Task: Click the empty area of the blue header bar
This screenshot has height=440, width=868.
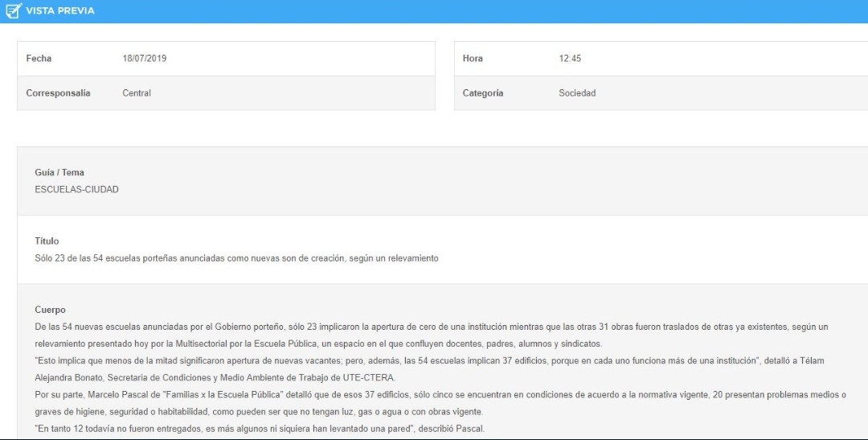Action: pos(482,11)
